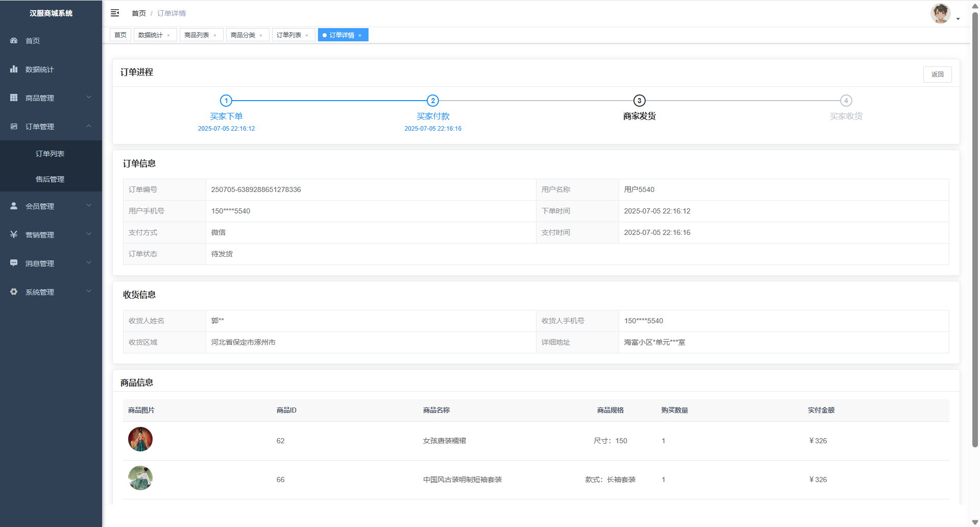
Task: Click the dashboard icon beside 首页
Action: coord(14,40)
